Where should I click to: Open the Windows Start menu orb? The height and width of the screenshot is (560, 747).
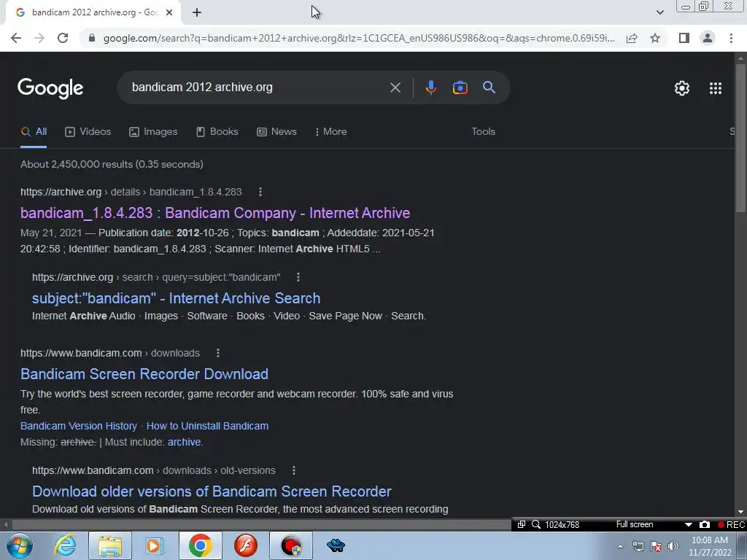click(x=20, y=545)
